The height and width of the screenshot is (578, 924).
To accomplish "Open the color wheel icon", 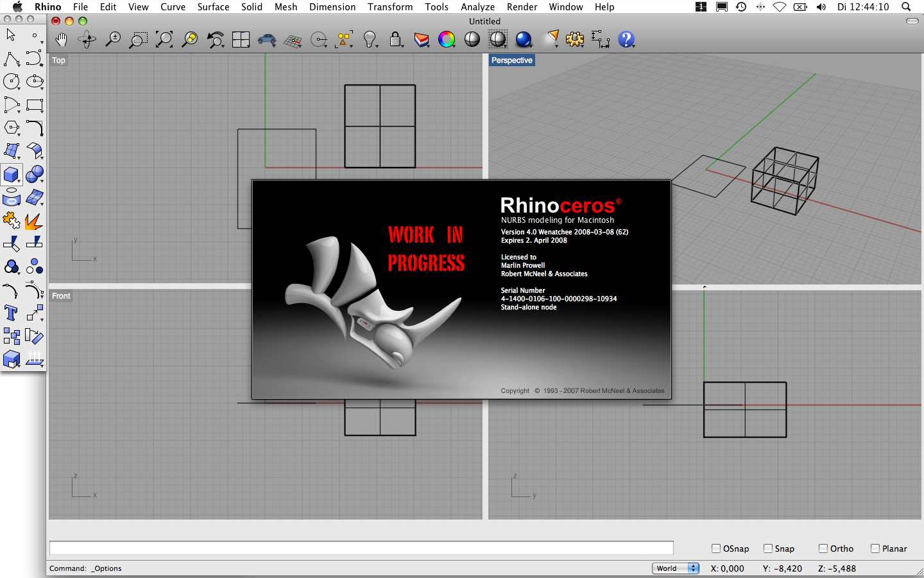I will (447, 40).
